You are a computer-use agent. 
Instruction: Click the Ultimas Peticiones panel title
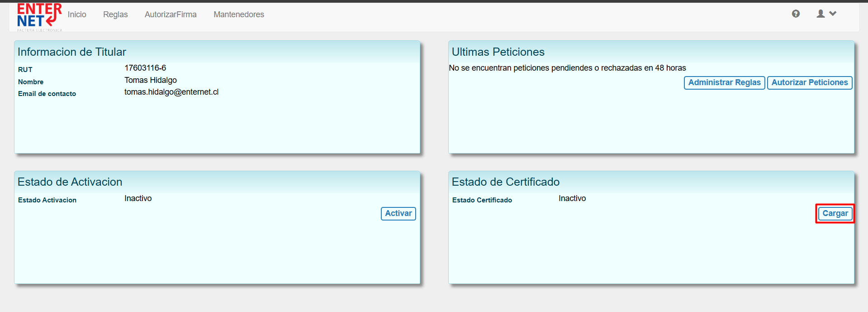[498, 52]
